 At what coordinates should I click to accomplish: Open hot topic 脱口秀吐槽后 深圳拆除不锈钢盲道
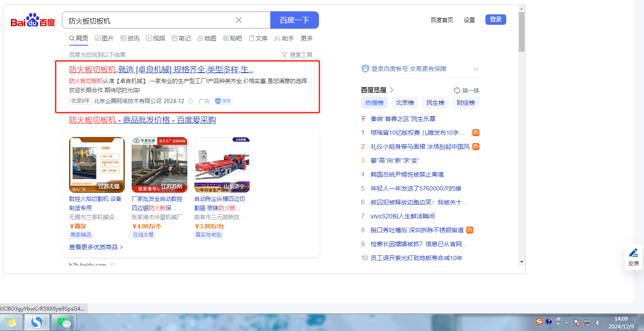click(417, 230)
